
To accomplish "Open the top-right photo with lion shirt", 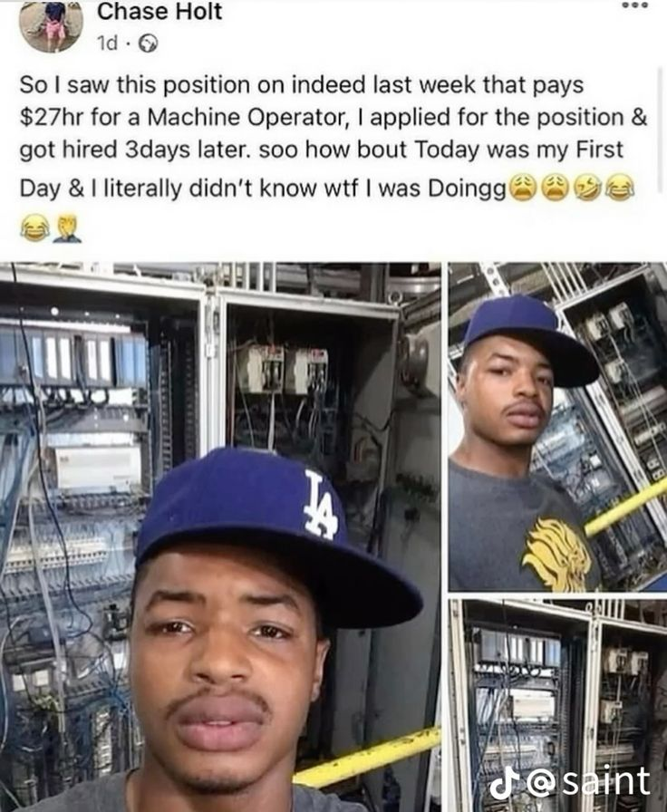I will 557,427.
